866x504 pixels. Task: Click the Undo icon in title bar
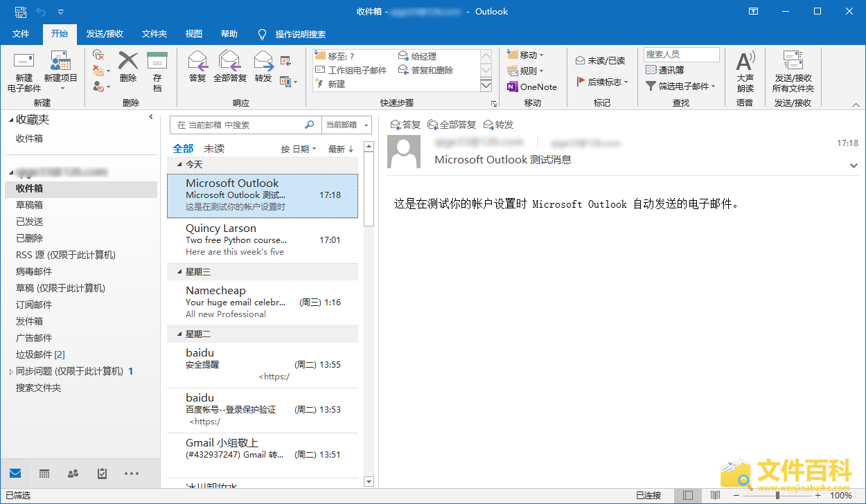[41, 12]
